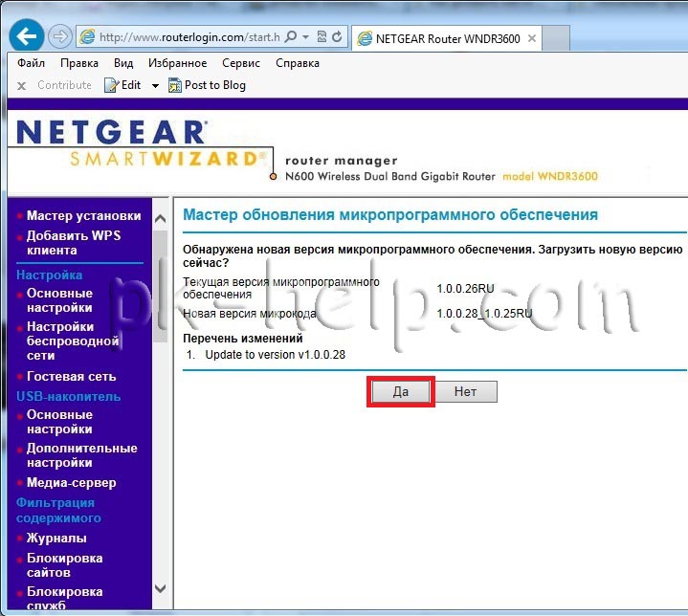The height and width of the screenshot is (616, 688).
Task: Open Настройки беспроводной сети link
Action: coord(73,341)
